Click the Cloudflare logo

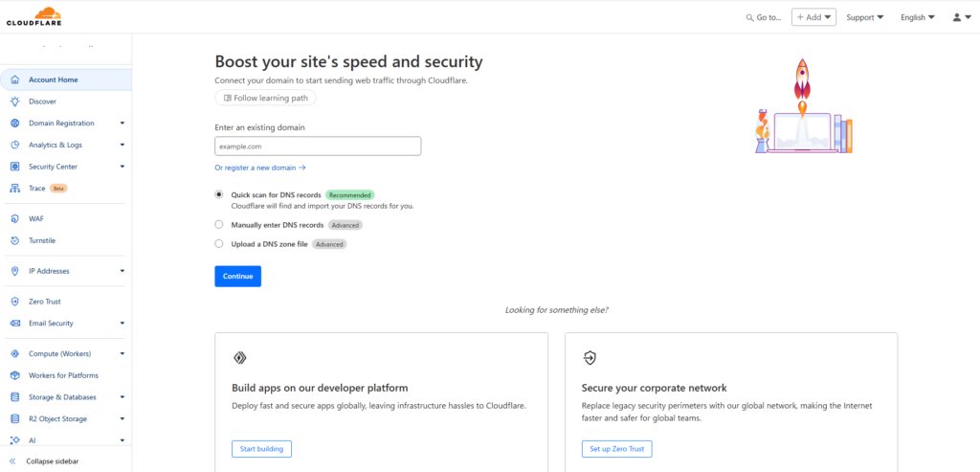tap(33, 16)
